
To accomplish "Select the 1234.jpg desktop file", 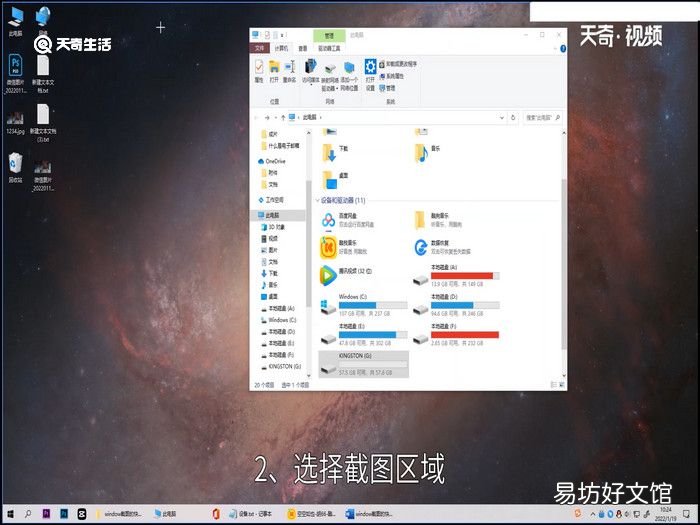I will click(15, 123).
